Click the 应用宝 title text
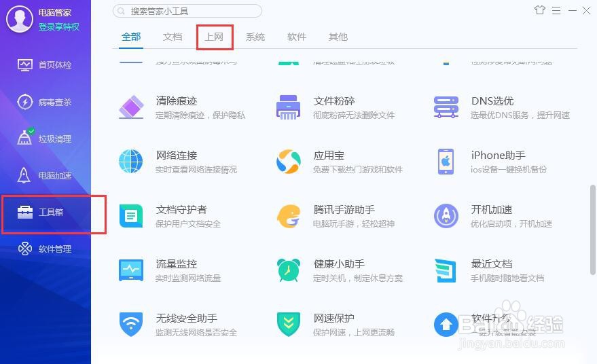This screenshot has width=597, height=364. (x=329, y=156)
